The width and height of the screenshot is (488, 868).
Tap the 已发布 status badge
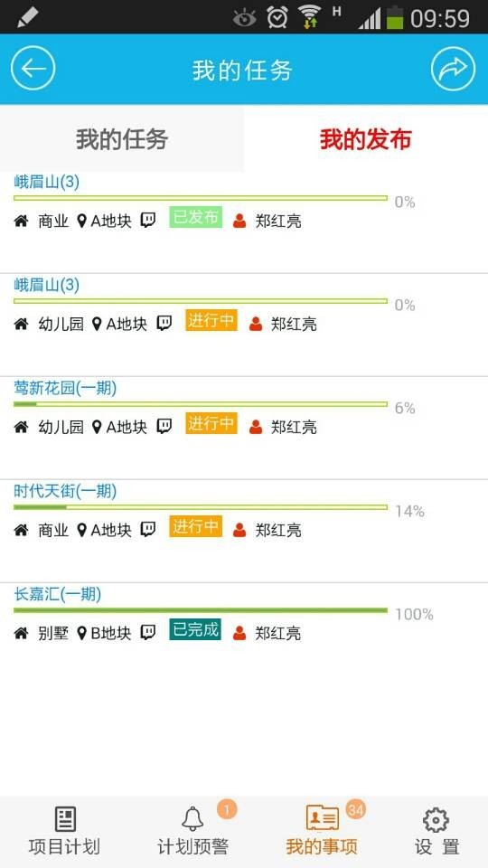(x=196, y=217)
